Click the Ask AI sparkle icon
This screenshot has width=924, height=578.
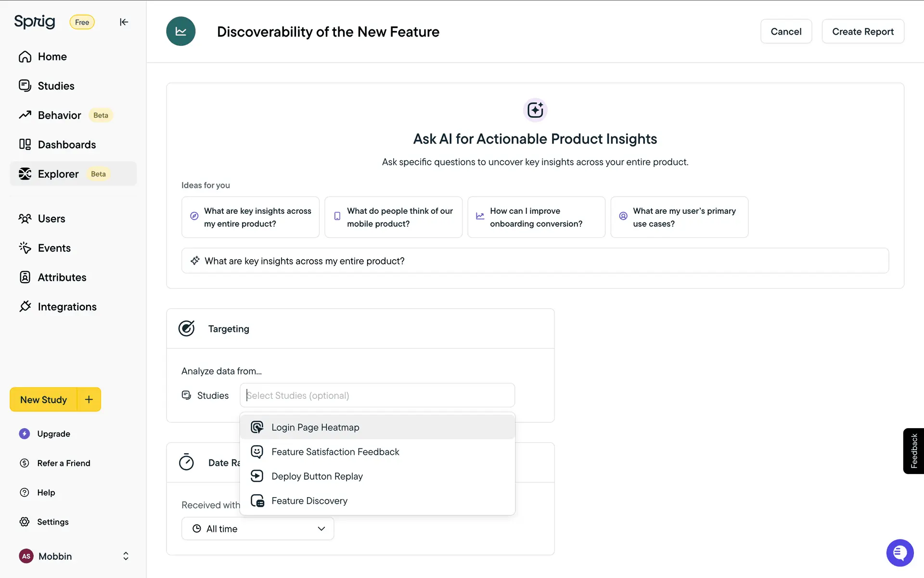tap(535, 110)
